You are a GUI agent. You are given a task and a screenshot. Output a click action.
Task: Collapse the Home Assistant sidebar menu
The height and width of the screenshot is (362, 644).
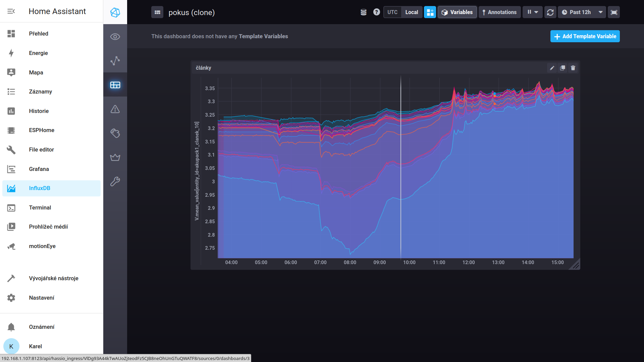pos(11,11)
